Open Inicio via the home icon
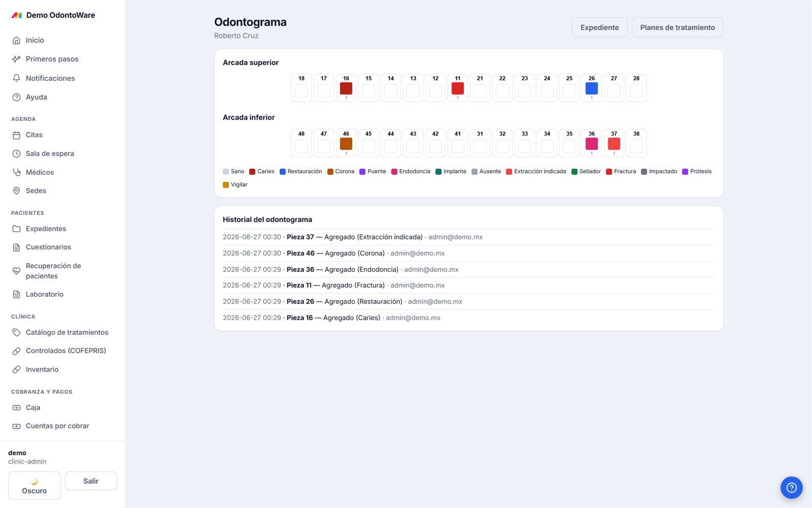 pos(16,40)
